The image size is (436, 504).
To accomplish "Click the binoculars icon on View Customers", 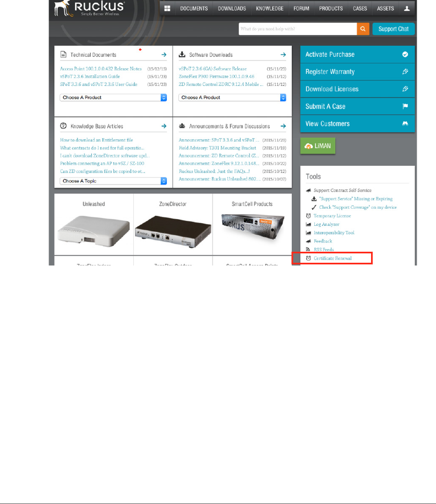I will tap(405, 123).
